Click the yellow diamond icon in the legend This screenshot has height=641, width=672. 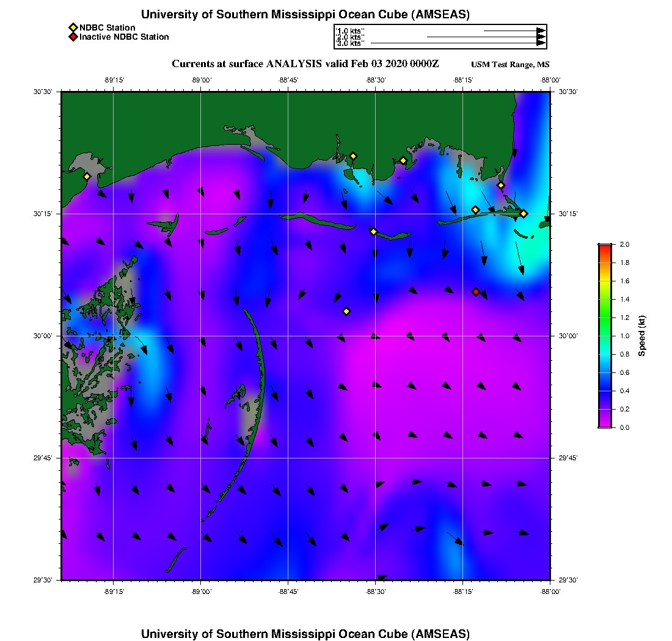pos(73,27)
